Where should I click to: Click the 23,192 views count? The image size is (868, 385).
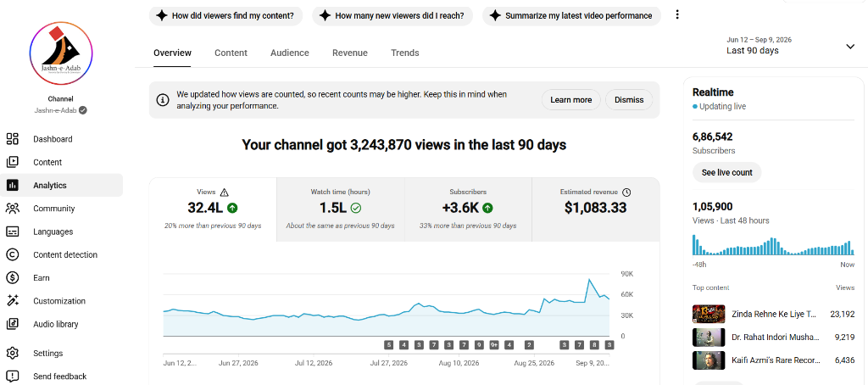[x=842, y=314]
